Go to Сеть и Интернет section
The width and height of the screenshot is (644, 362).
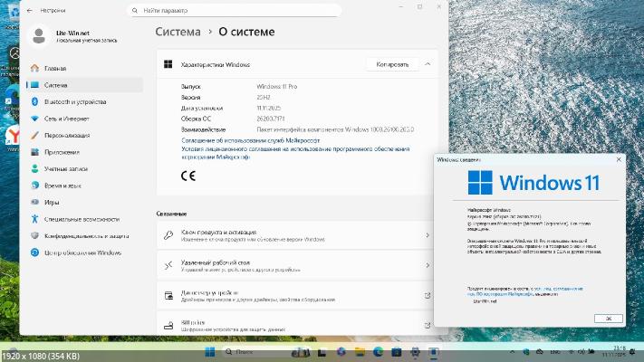(x=66, y=119)
